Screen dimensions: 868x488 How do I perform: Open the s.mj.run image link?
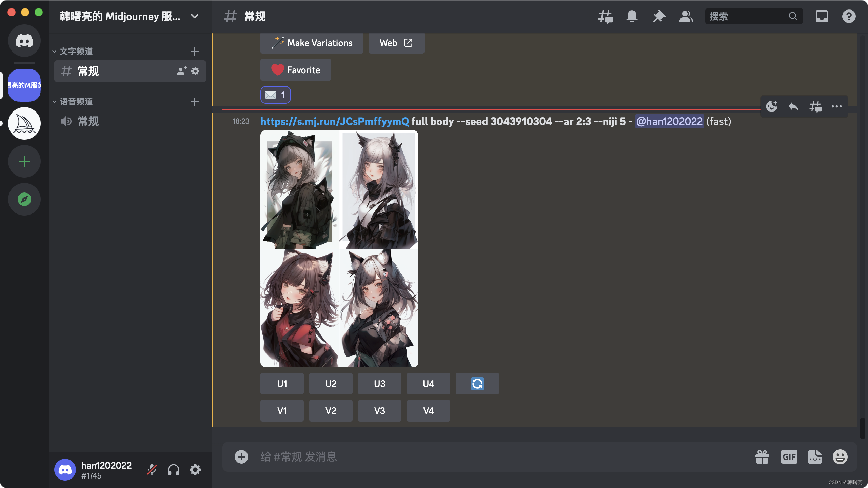coord(334,121)
